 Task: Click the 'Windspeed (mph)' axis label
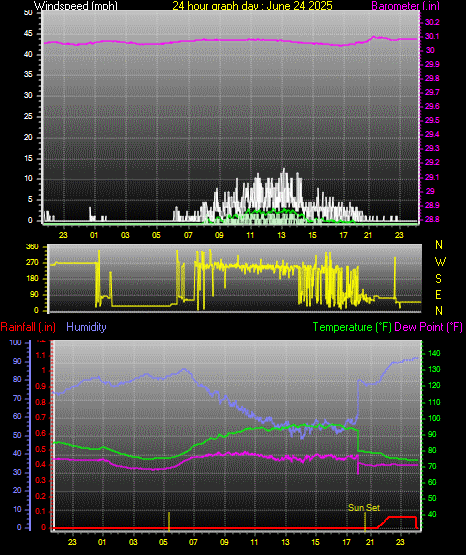point(76,6)
